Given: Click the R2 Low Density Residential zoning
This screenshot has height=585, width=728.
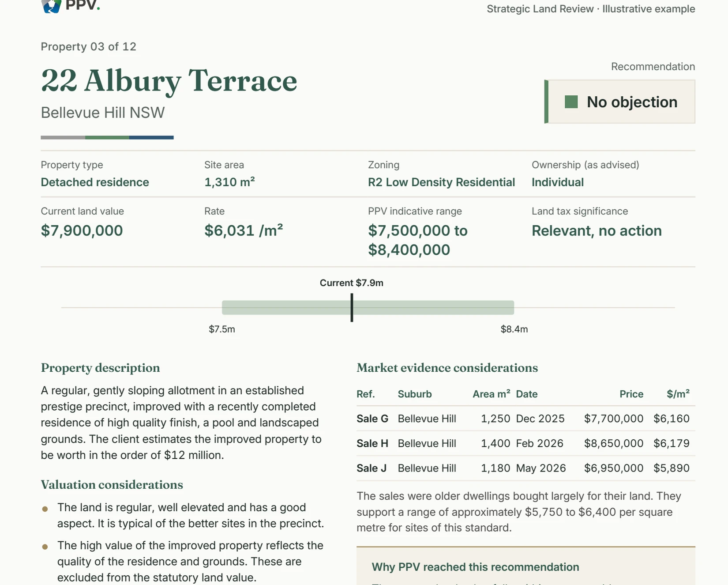Looking at the screenshot, I should [x=441, y=182].
